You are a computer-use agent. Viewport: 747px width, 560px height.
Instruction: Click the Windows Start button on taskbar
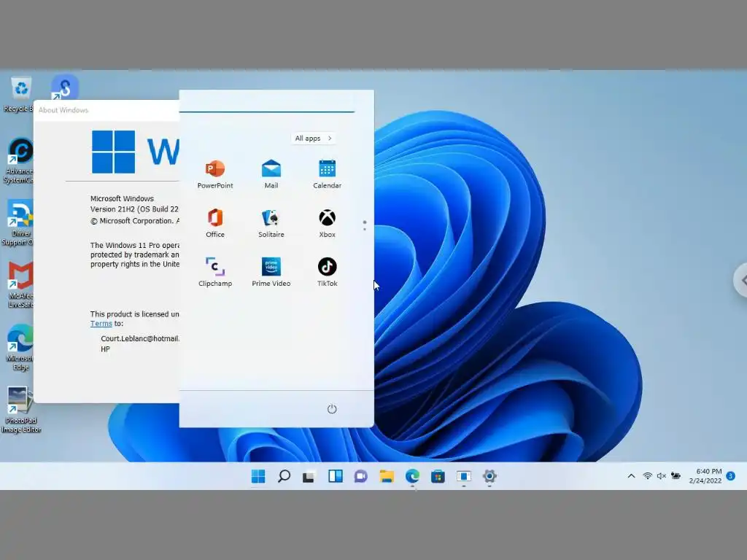258,476
